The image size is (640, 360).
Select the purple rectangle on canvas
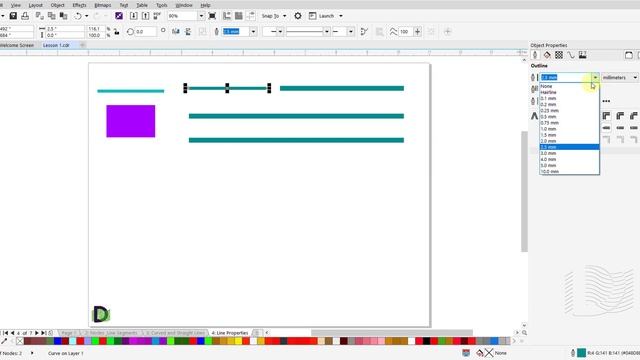tap(131, 121)
